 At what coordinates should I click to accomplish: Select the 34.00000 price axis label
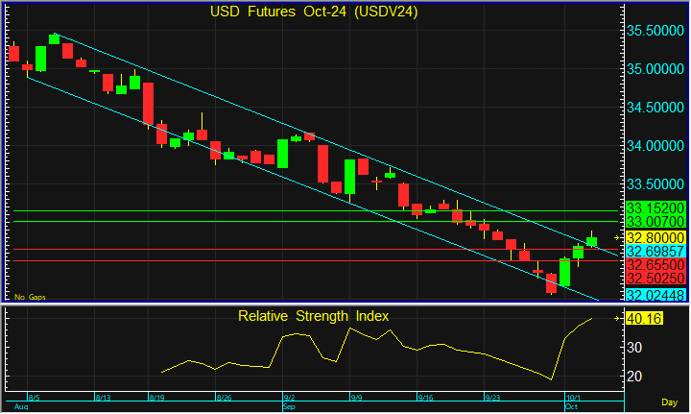655,146
